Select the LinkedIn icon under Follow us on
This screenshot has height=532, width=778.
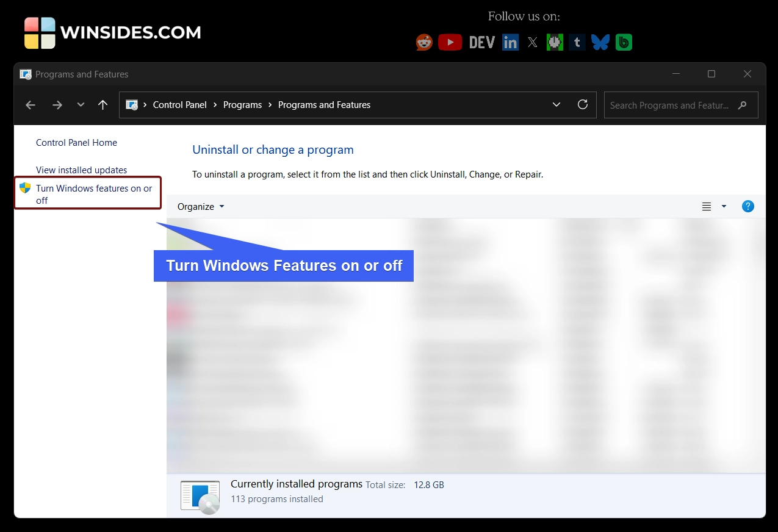coord(510,41)
